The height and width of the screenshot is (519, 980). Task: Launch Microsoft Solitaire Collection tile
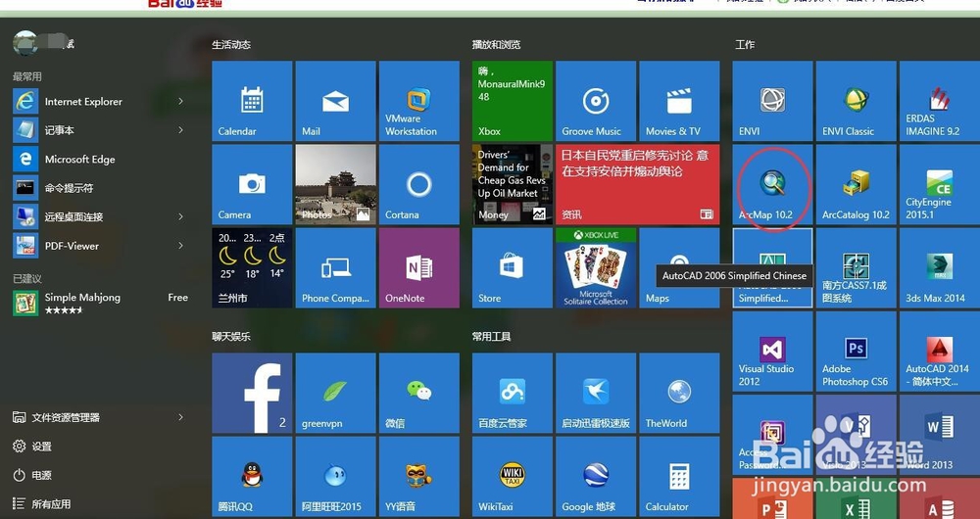pos(596,268)
